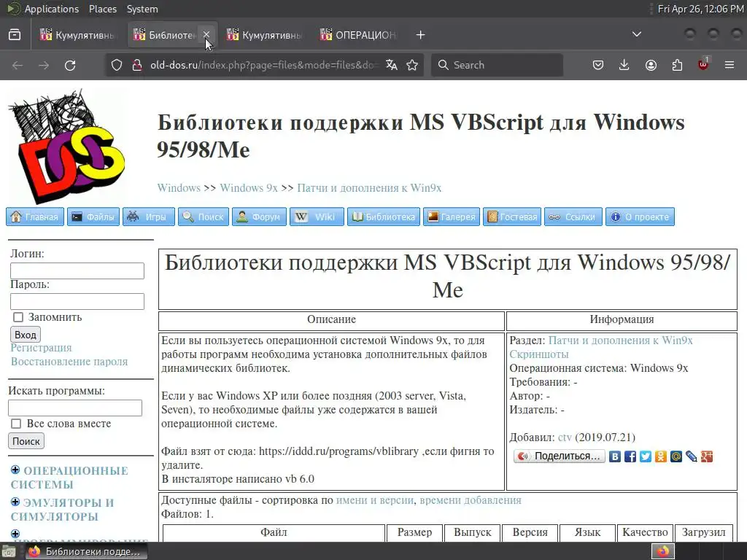This screenshot has height=560, width=747.
Task: Go back to the previous page
Action: pos(18,65)
